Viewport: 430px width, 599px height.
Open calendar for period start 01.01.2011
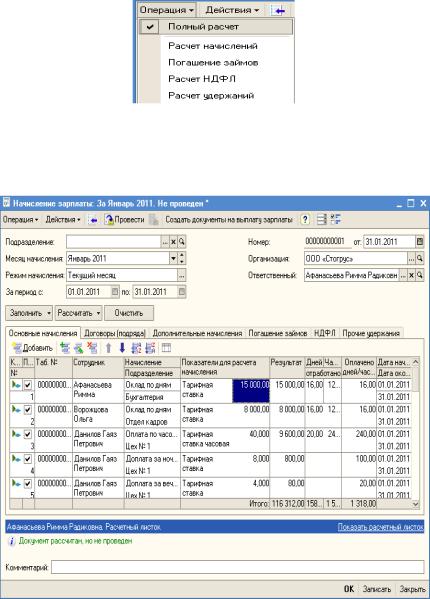(x=115, y=292)
